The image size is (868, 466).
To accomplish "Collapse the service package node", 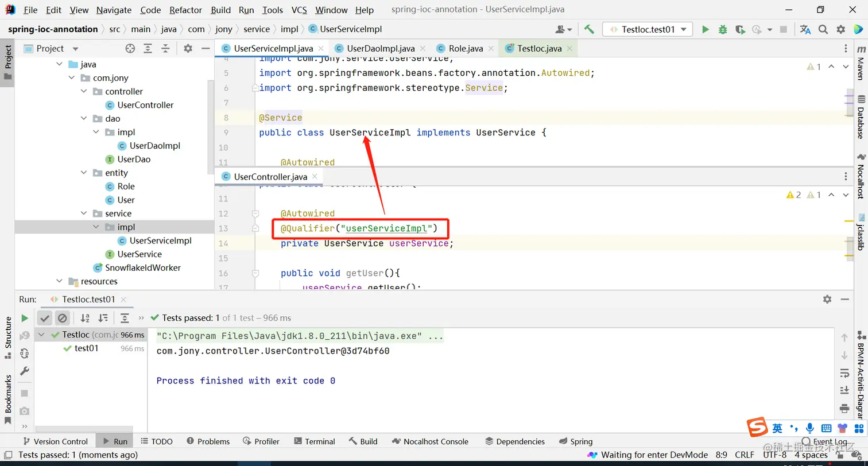I will click(x=84, y=214).
